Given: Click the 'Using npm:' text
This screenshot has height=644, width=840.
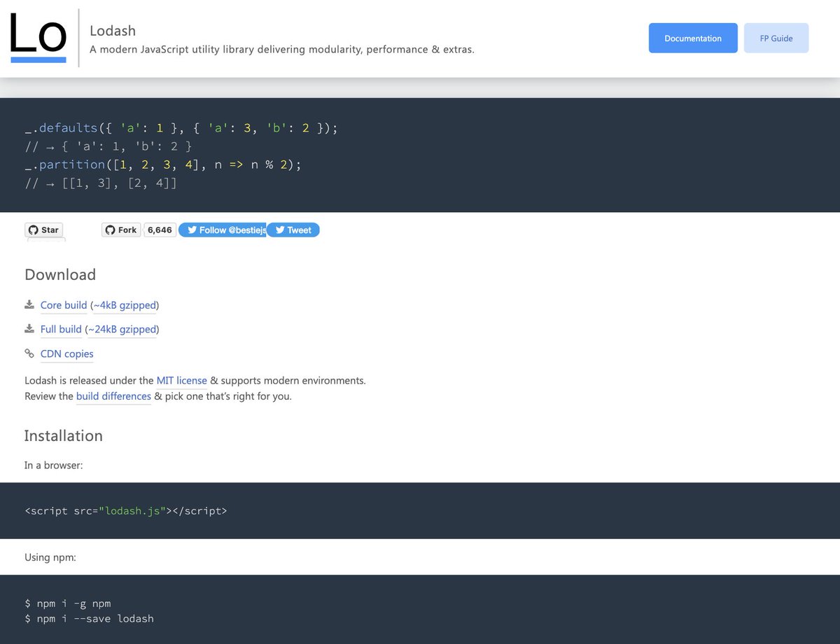Looking at the screenshot, I should pos(50,557).
